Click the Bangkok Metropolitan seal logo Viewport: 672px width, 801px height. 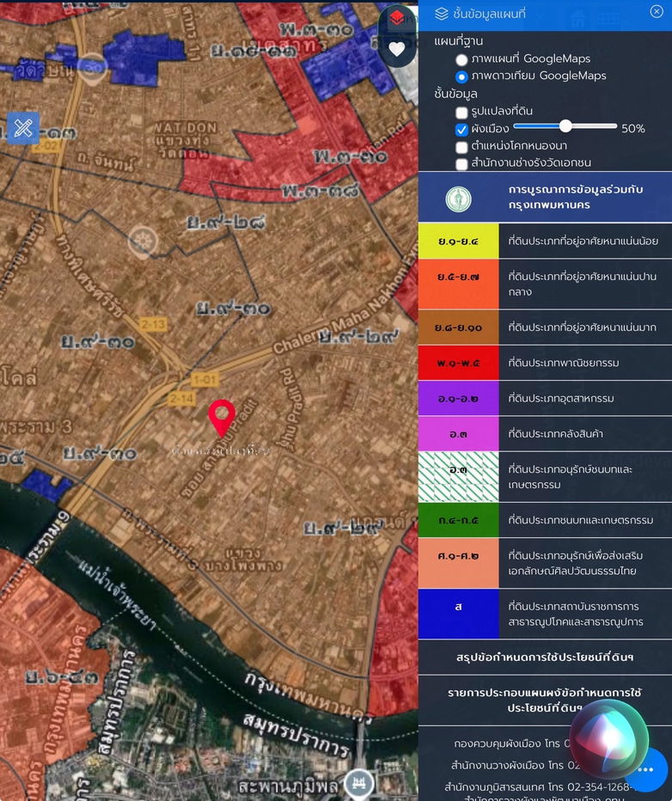click(x=458, y=199)
